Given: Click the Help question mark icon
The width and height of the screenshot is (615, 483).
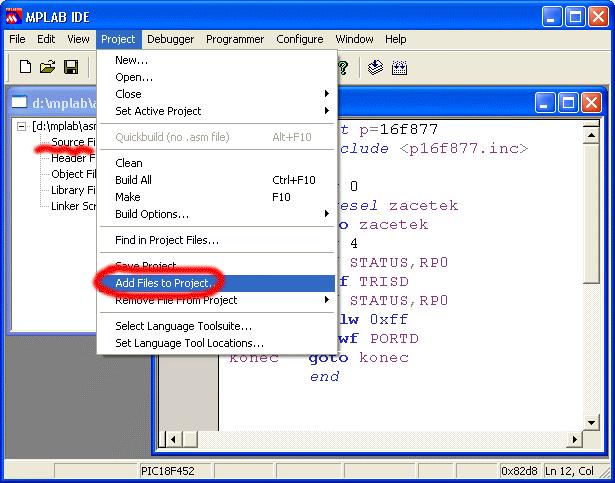Looking at the screenshot, I should point(344,67).
